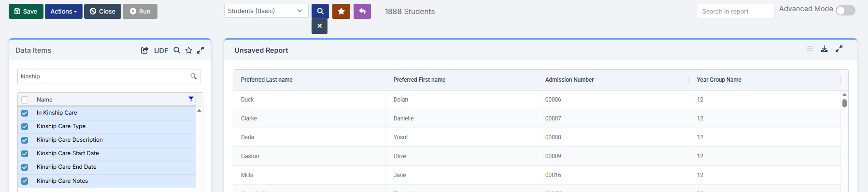
Task: Click the purple reply arrow button
Action: click(x=362, y=11)
